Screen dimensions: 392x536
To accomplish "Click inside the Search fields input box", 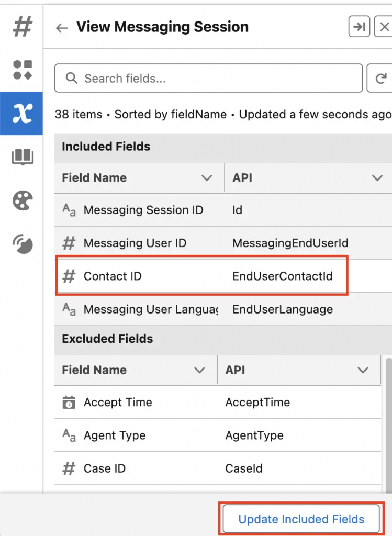I will [x=183, y=77].
